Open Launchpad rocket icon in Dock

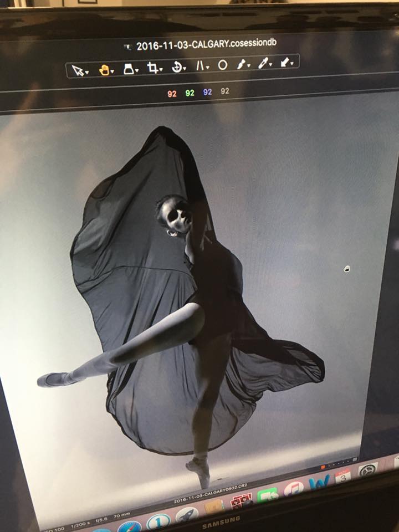click(x=187, y=515)
